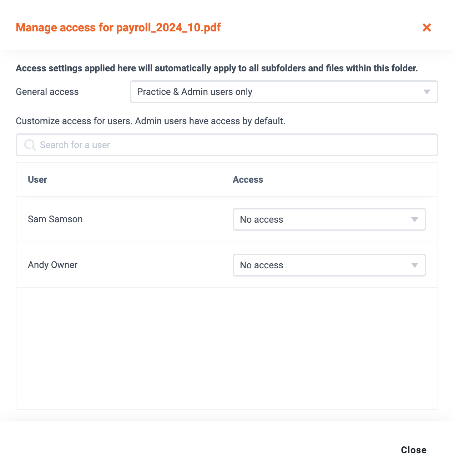Screen dimensions: 454x476
Task: Close the Manage access dialog with orange X
Action: click(427, 27)
